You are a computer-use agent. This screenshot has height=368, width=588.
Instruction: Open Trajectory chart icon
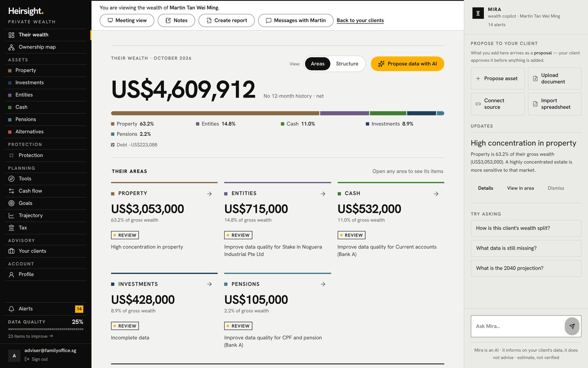pos(11,215)
